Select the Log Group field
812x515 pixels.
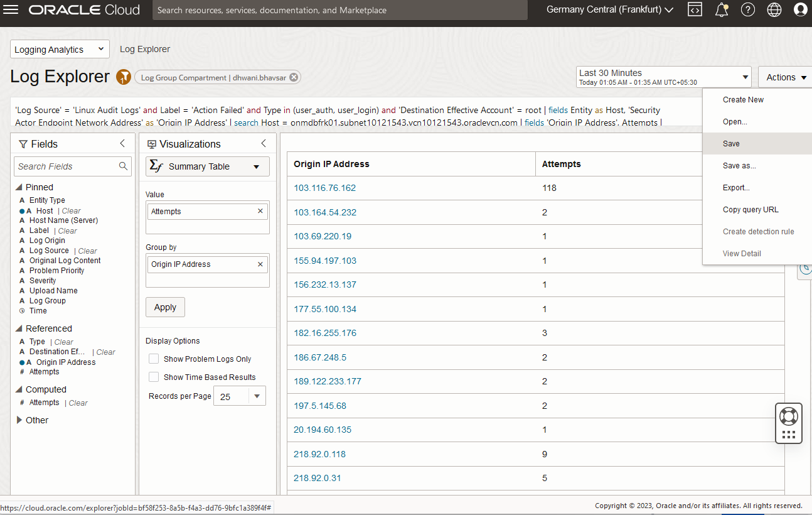tap(47, 301)
